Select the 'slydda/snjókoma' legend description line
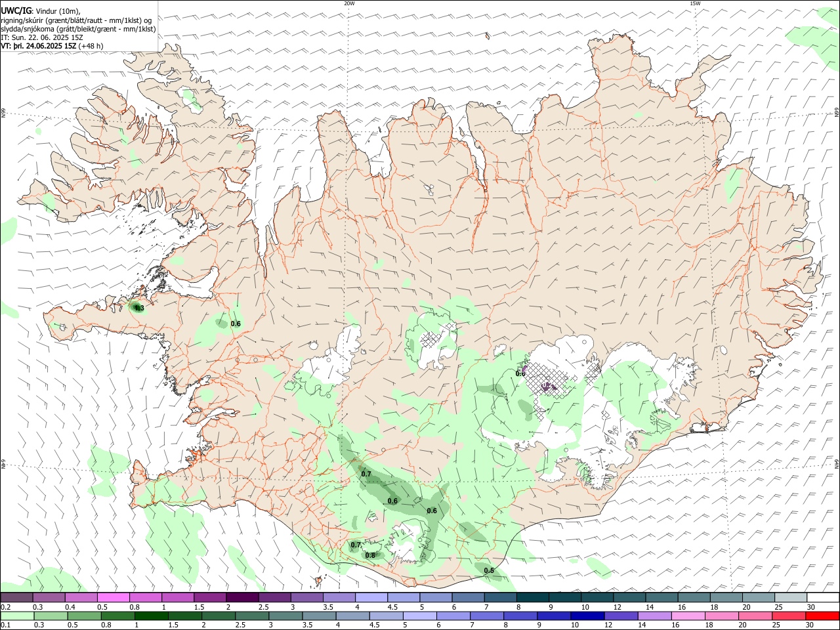 pyautogui.click(x=78, y=29)
